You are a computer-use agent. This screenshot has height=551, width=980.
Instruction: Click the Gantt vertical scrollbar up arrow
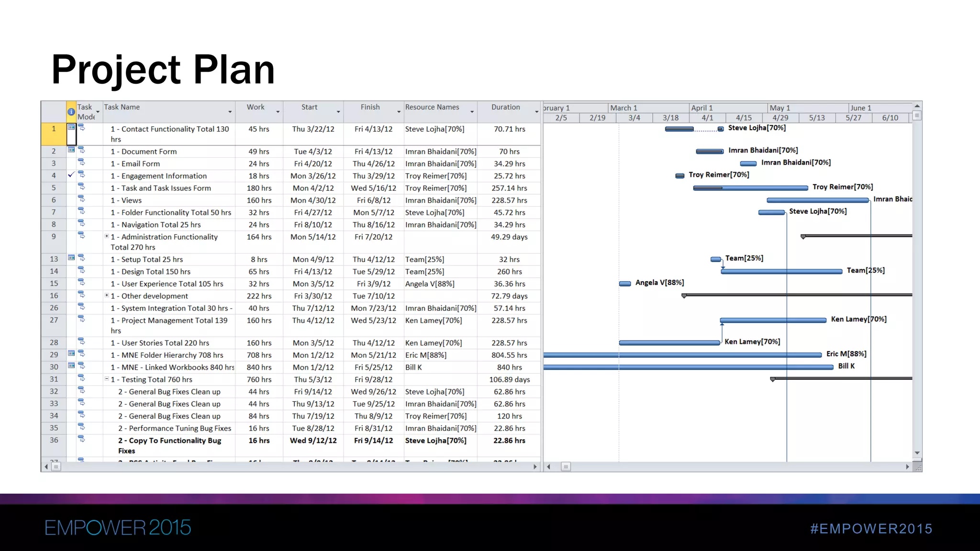pos(917,106)
